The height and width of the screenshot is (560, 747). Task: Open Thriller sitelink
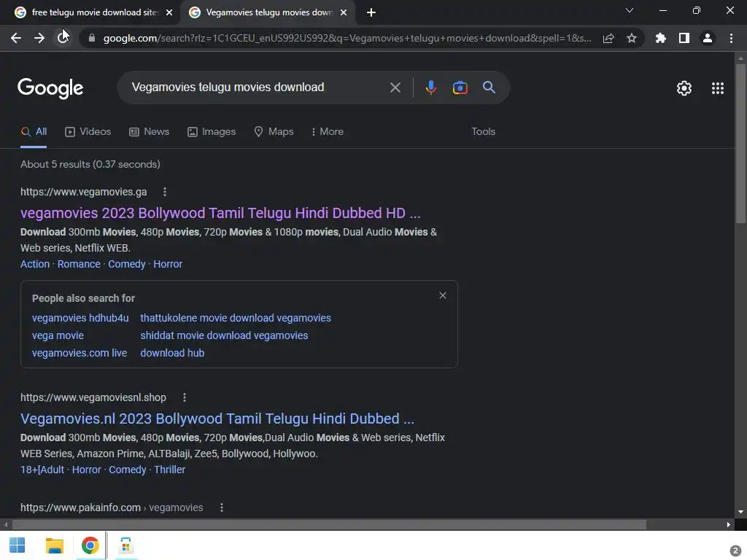point(169,470)
